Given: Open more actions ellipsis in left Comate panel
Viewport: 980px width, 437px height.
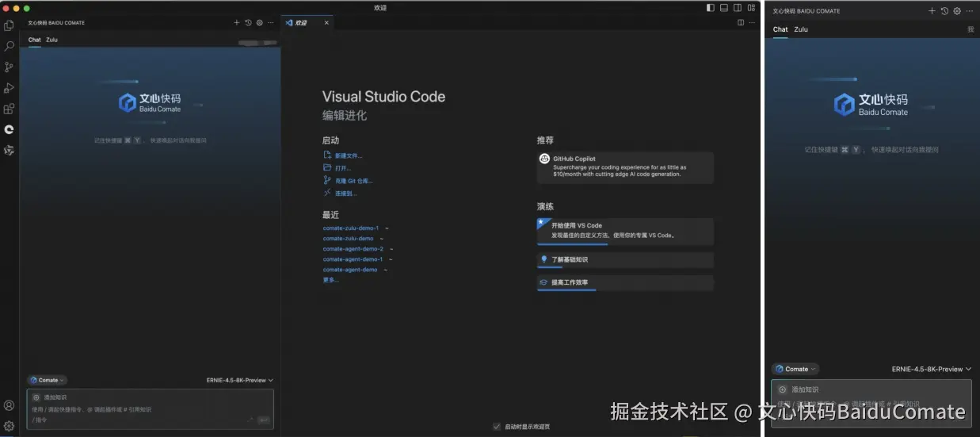Looking at the screenshot, I should click(x=271, y=22).
